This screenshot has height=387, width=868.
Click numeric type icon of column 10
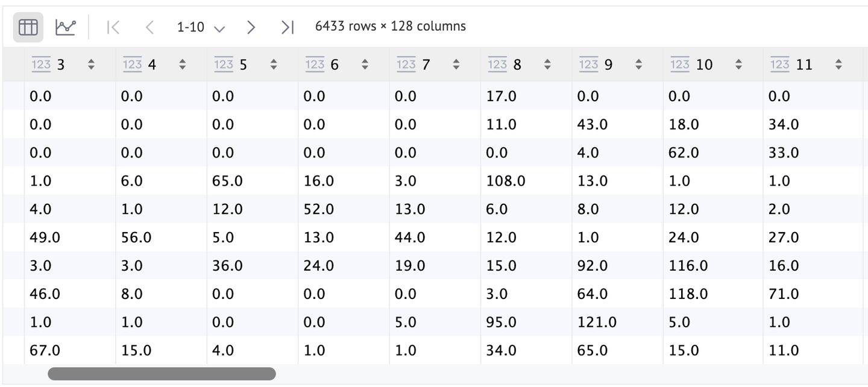click(680, 64)
